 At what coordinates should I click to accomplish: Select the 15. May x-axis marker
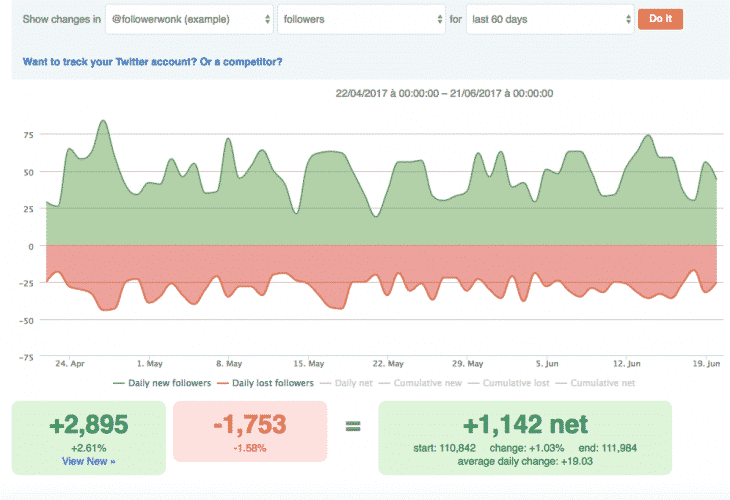(x=308, y=364)
